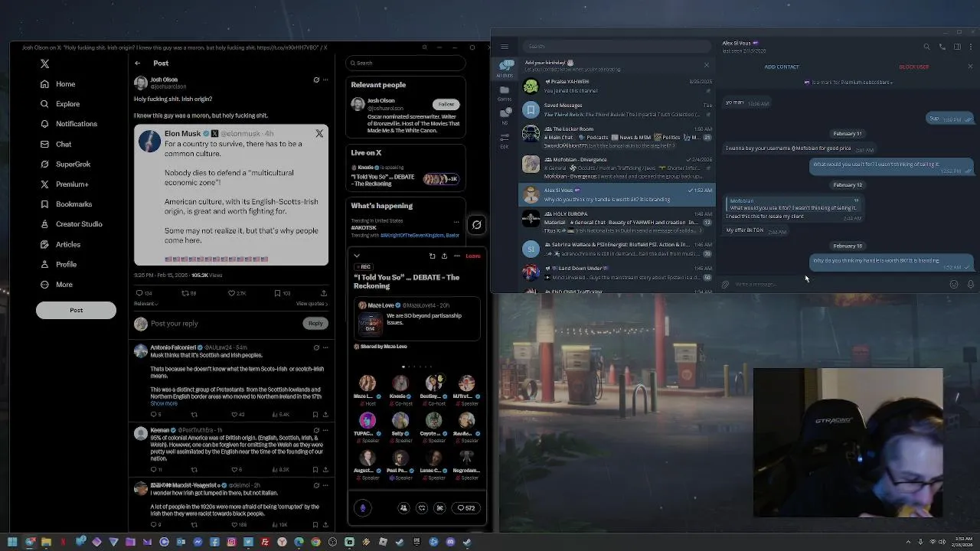Click Edit folders in Telegram sidebar
This screenshot has height=551, width=980.
[x=505, y=140]
